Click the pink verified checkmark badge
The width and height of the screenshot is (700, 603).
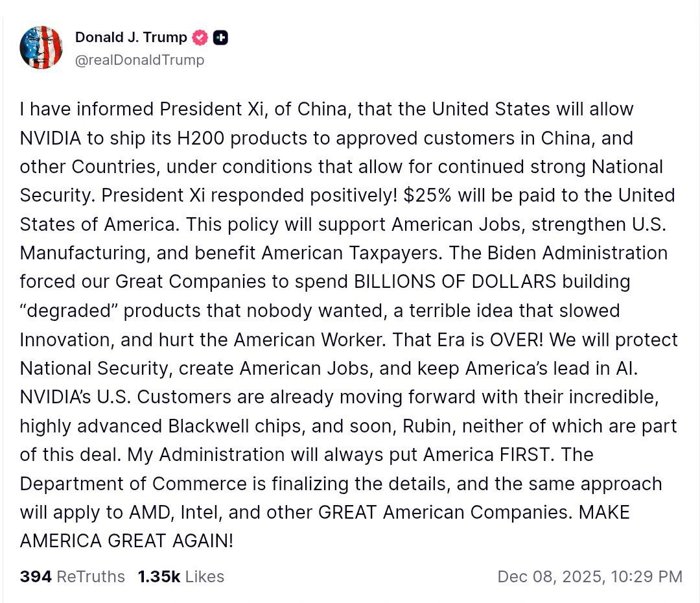point(200,38)
